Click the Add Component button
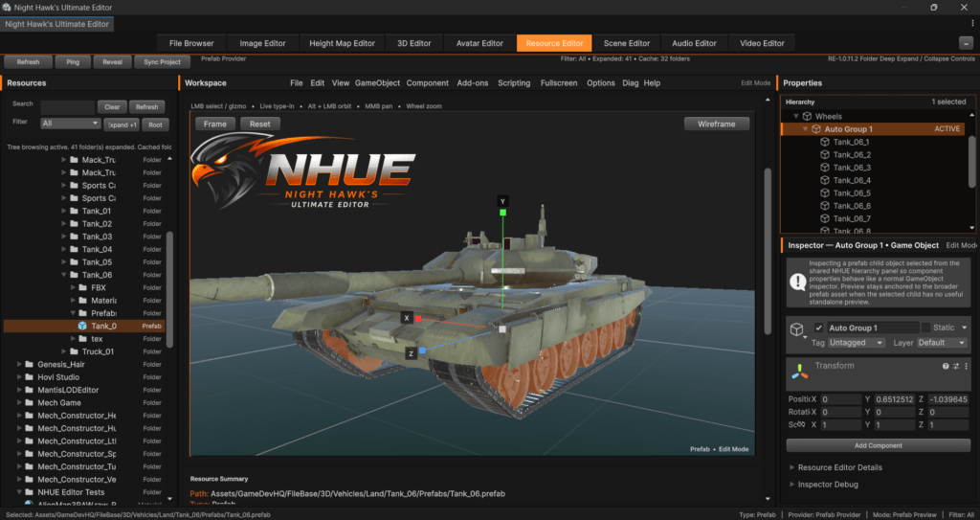980x520 pixels. [x=879, y=445]
